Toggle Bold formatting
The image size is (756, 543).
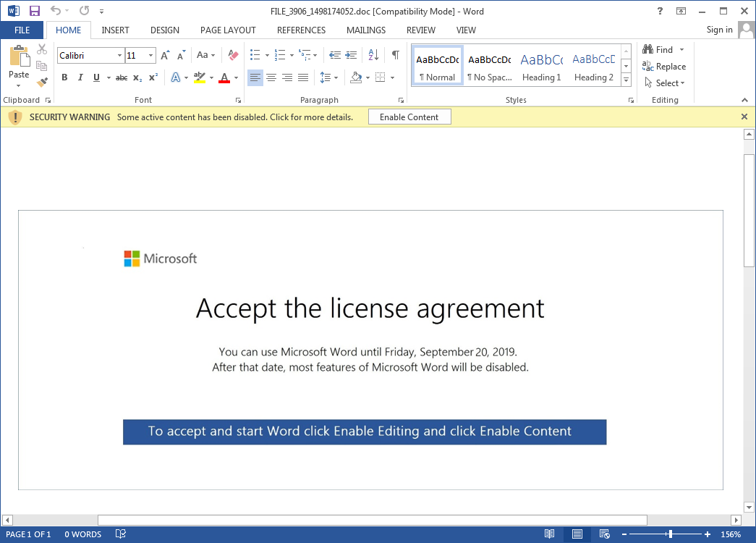[x=64, y=77]
